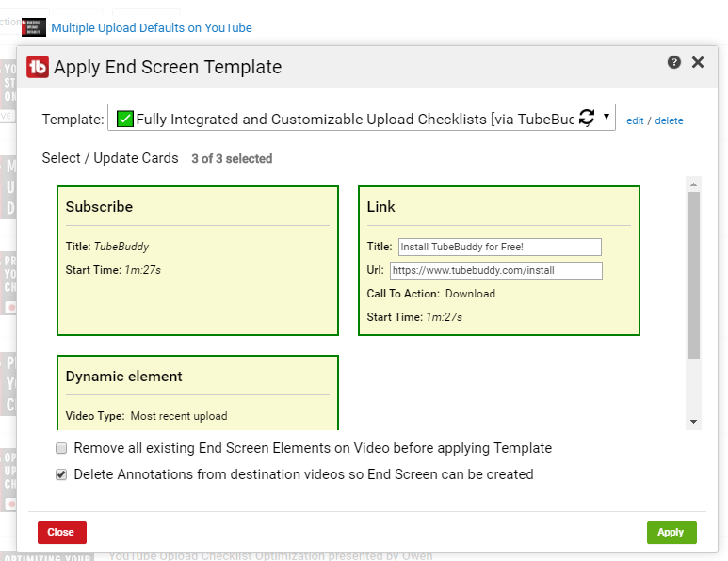Screen dimensions: 728x561
Task: Click the Multiple Upload Defaults video thumbnail
Action: [x=34, y=27]
